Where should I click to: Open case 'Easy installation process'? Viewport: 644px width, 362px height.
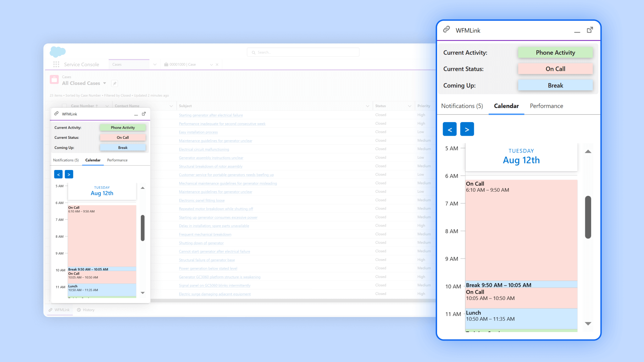(198, 132)
